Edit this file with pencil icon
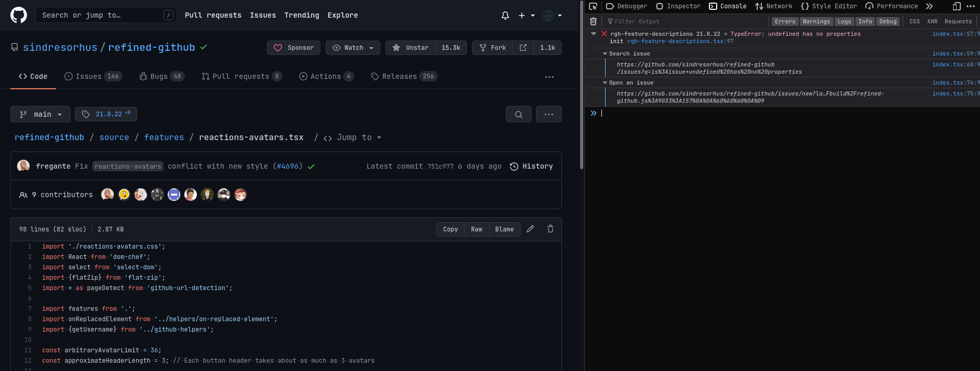980x371 pixels. [530, 229]
